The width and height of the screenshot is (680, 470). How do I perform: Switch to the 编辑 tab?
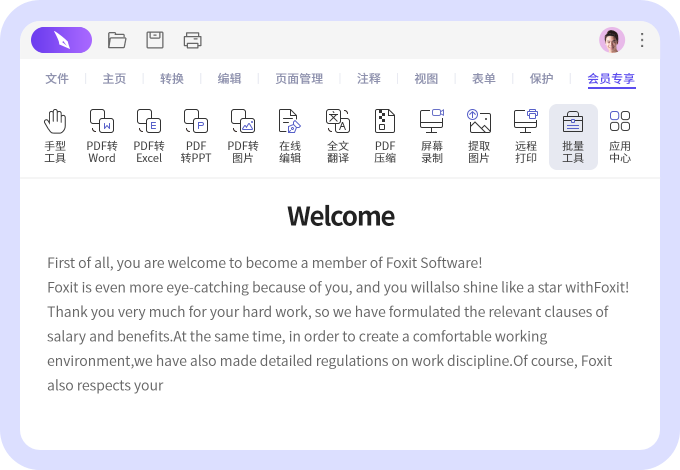[x=229, y=78]
